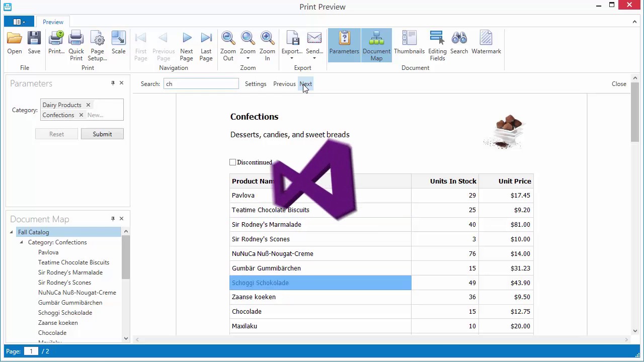Click the Document Map scrollbar down arrow

pos(126,338)
